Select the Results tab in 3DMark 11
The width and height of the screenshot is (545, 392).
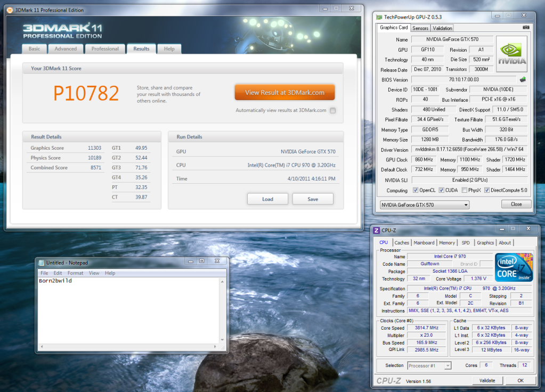(x=142, y=49)
